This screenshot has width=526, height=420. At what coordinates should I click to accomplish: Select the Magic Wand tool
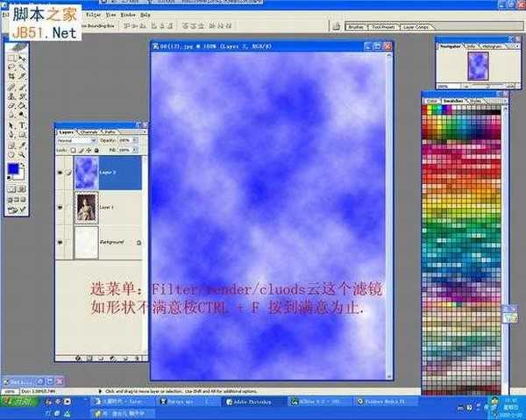coord(22,67)
